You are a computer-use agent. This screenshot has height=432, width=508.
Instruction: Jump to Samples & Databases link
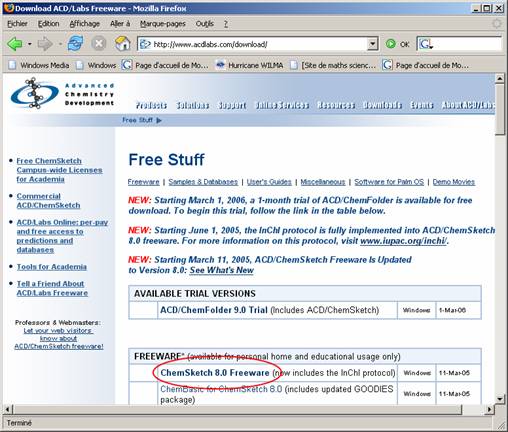(x=203, y=182)
